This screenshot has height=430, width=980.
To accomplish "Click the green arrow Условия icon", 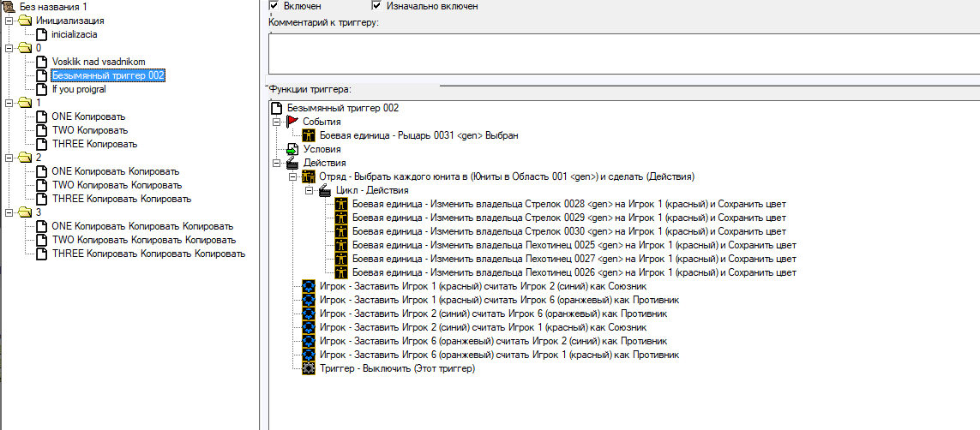I will pyautogui.click(x=292, y=149).
